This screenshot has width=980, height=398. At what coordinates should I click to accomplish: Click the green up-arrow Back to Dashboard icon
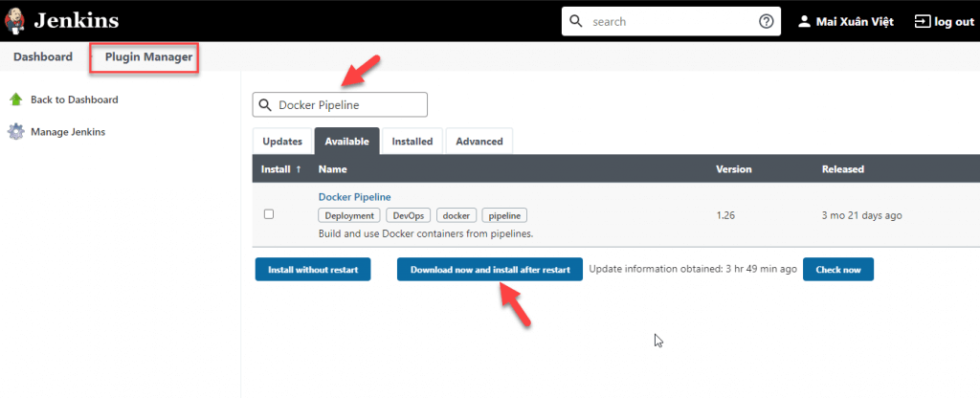pyautogui.click(x=16, y=99)
